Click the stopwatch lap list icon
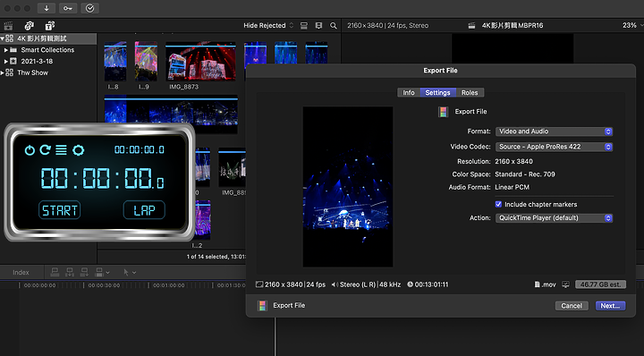The width and height of the screenshot is (644, 356). [x=61, y=150]
